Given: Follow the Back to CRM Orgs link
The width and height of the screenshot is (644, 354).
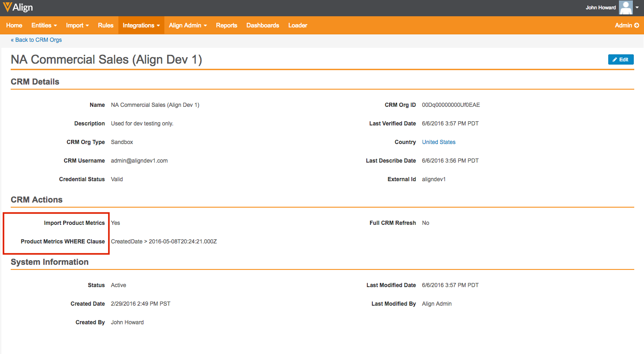Looking at the screenshot, I should [36, 40].
